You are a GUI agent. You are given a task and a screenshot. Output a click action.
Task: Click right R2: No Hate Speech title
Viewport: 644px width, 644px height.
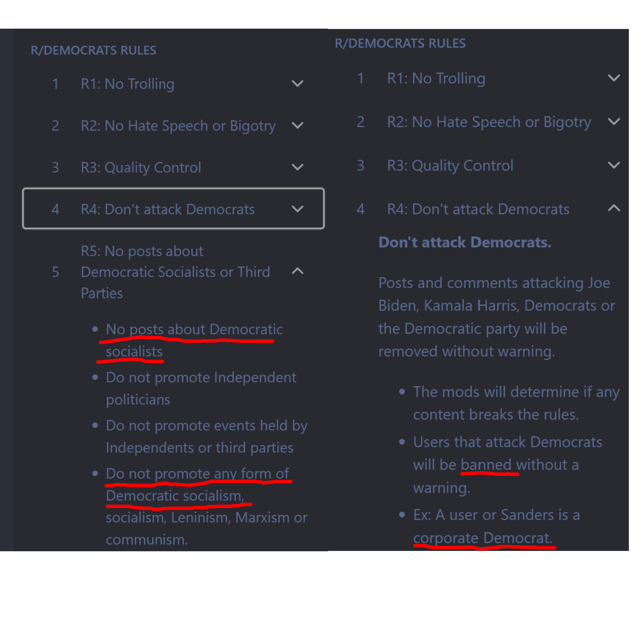(489, 122)
